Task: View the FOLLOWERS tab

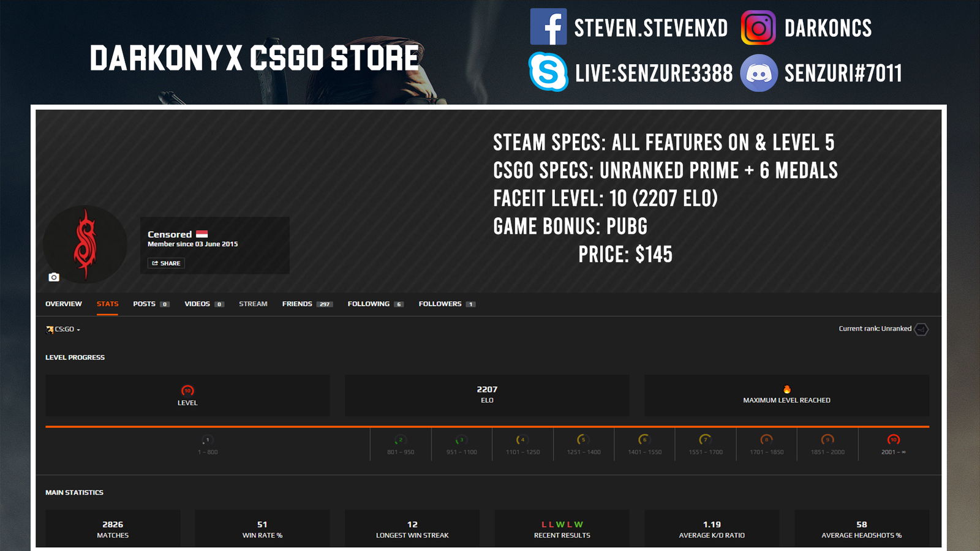Action: 447,304
